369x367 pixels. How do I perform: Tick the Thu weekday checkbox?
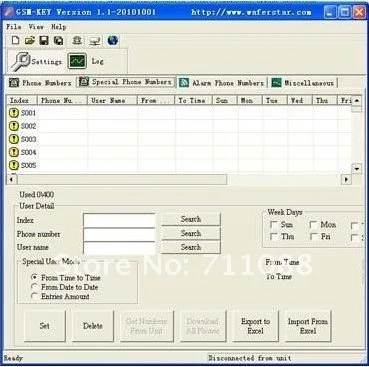pos(274,237)
